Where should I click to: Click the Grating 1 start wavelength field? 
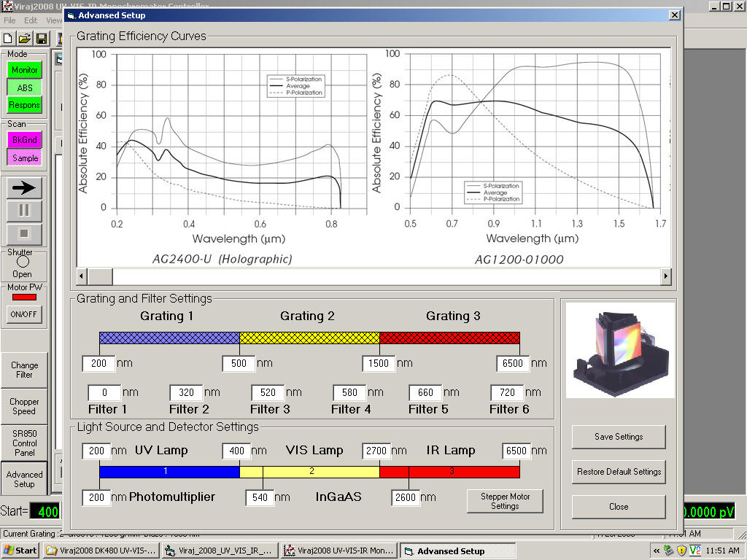[98, 363]
